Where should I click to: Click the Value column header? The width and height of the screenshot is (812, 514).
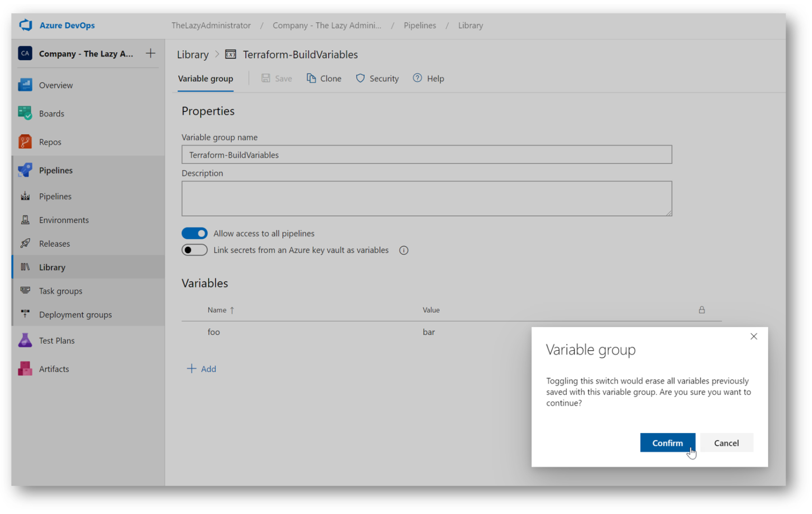(x=431, y=310)
